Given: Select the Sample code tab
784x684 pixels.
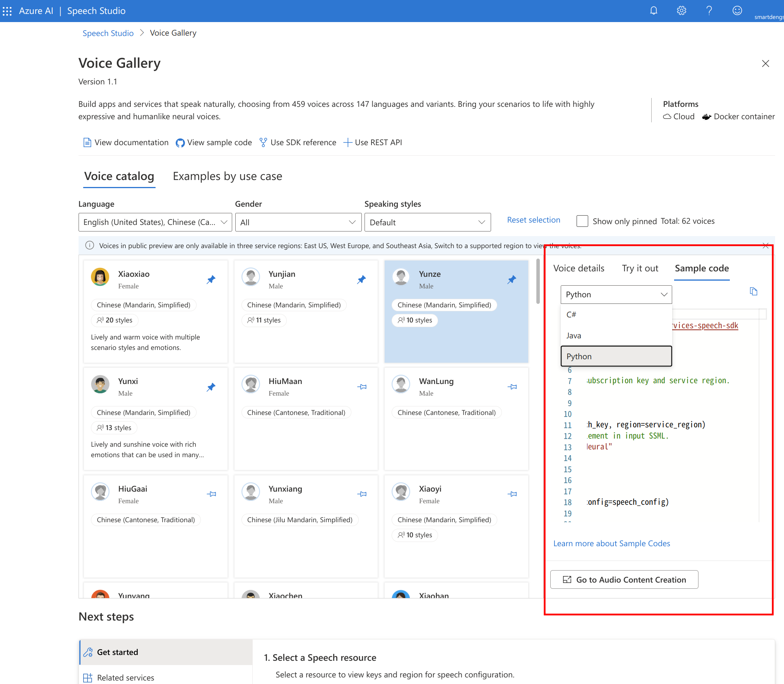Looking at the screenshot, I should coord(702,268).
